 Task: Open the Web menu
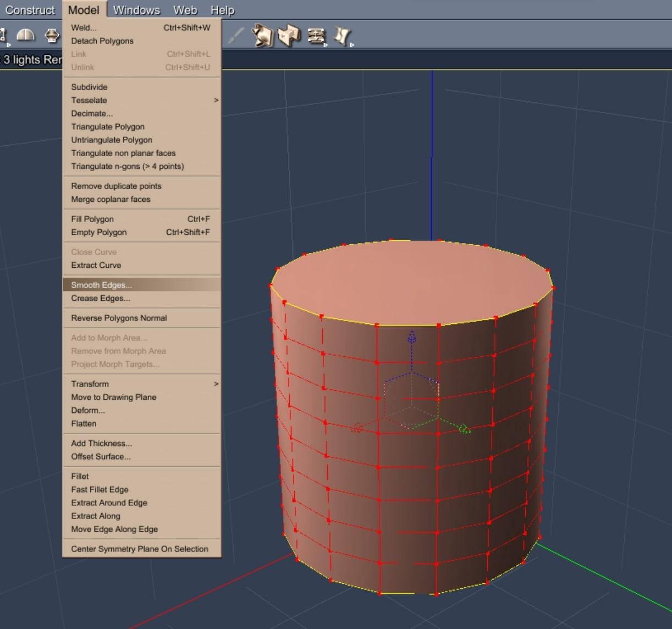[185, 10]
